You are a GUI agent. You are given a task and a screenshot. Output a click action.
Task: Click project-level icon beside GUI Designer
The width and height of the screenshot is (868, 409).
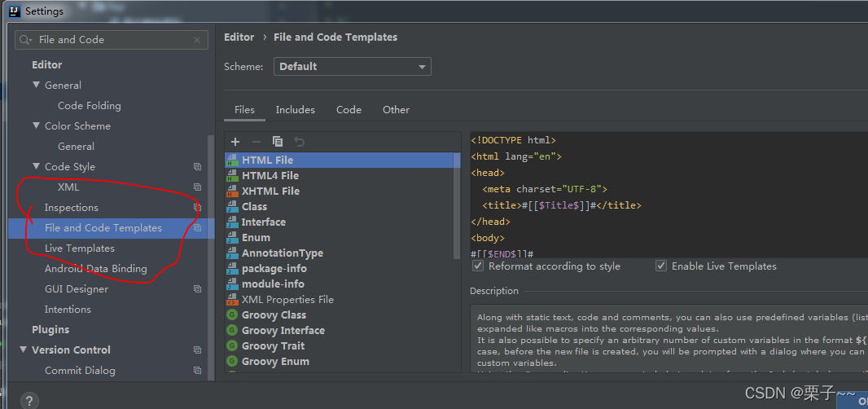pos(197,288)
